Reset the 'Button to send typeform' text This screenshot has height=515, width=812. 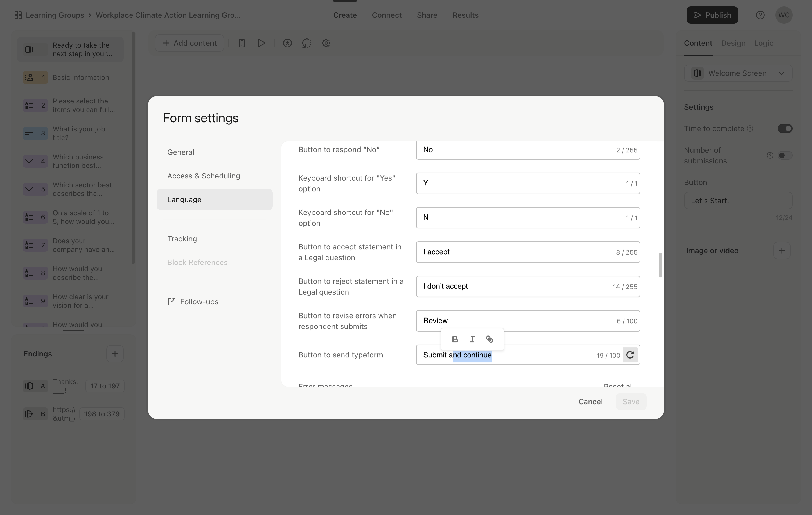(630, 355)
